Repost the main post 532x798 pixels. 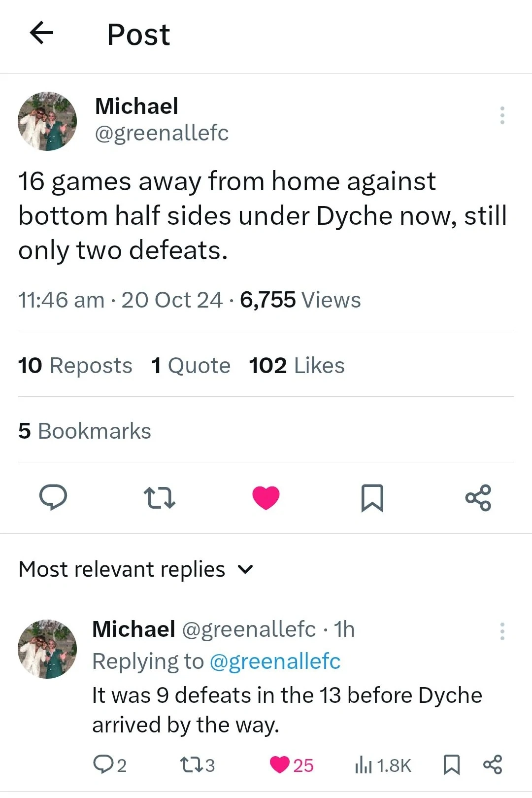click(x=159, y=498)
